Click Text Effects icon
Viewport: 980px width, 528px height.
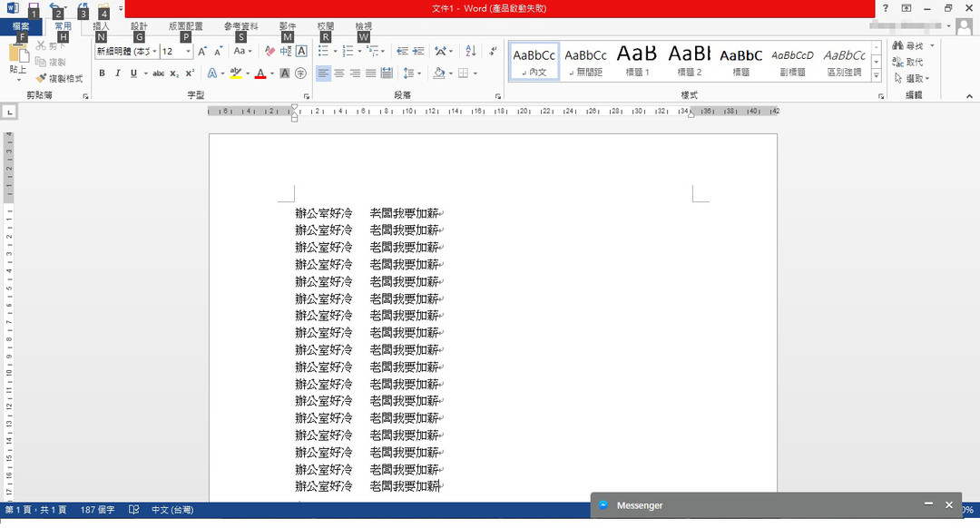click(x=211, y=73)
